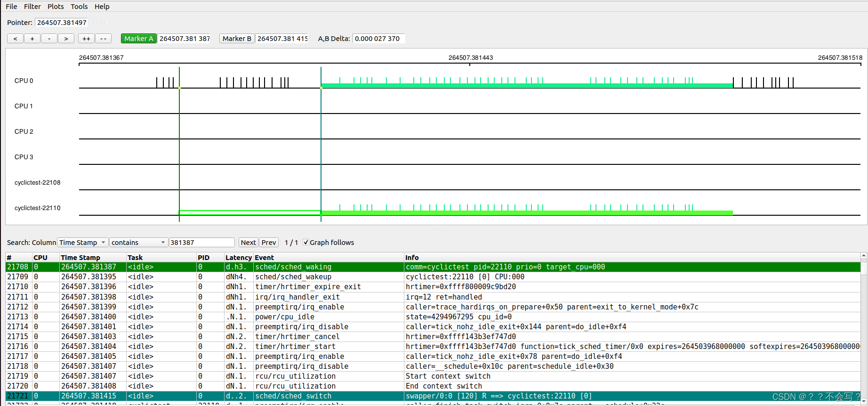Click the scroll left '<' button

[x=16, y=39]
